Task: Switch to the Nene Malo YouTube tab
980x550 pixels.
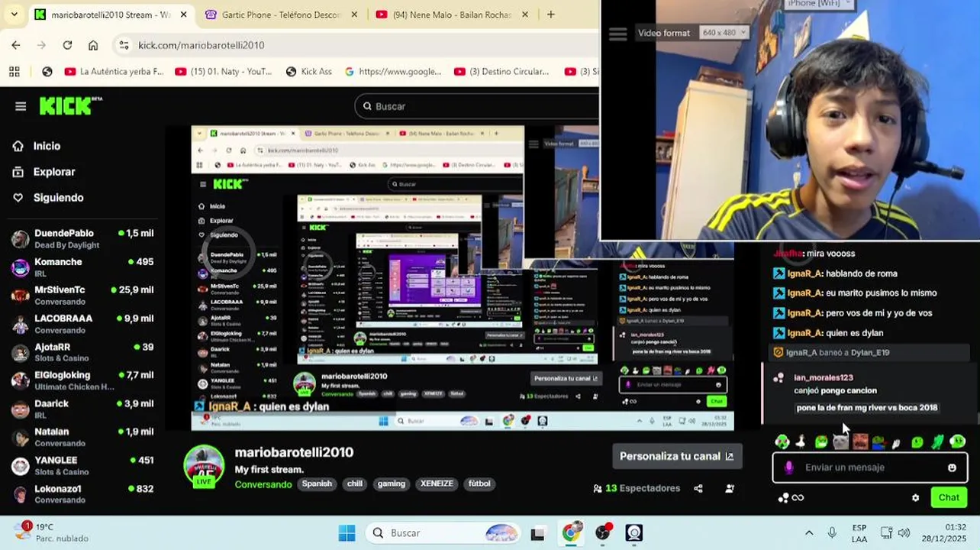Action: 452,15
